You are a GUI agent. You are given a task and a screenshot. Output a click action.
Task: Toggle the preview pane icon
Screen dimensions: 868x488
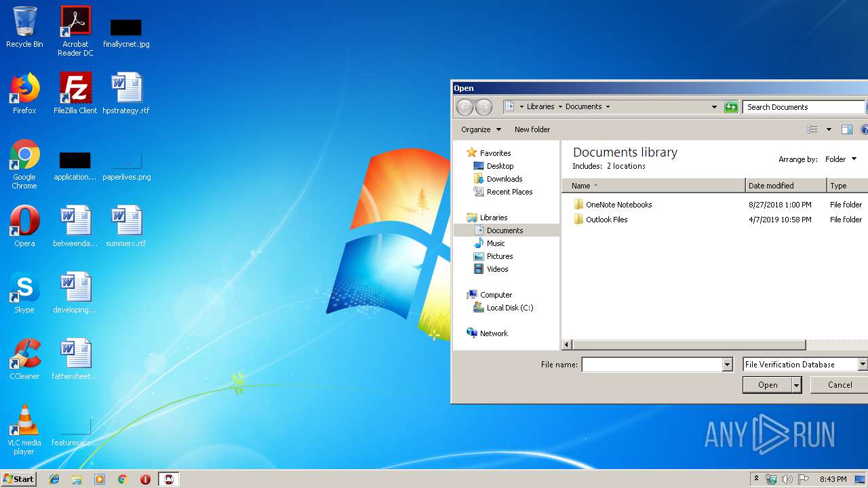tap(846, 129)
